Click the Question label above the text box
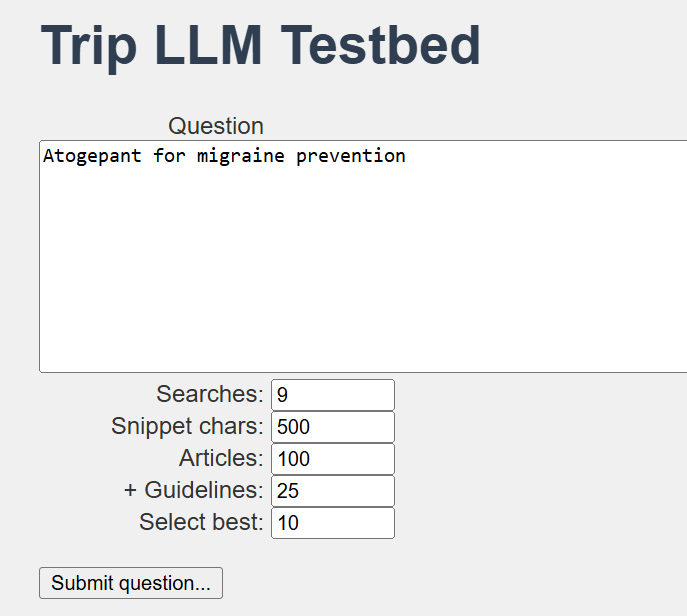Screen dimensions: 687x616 click(216, 126)
